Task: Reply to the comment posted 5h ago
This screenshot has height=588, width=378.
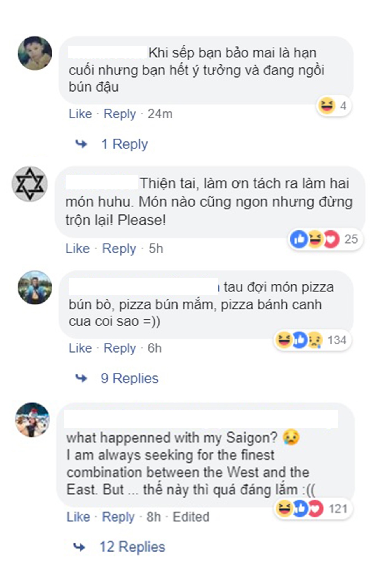Action: 119,248
